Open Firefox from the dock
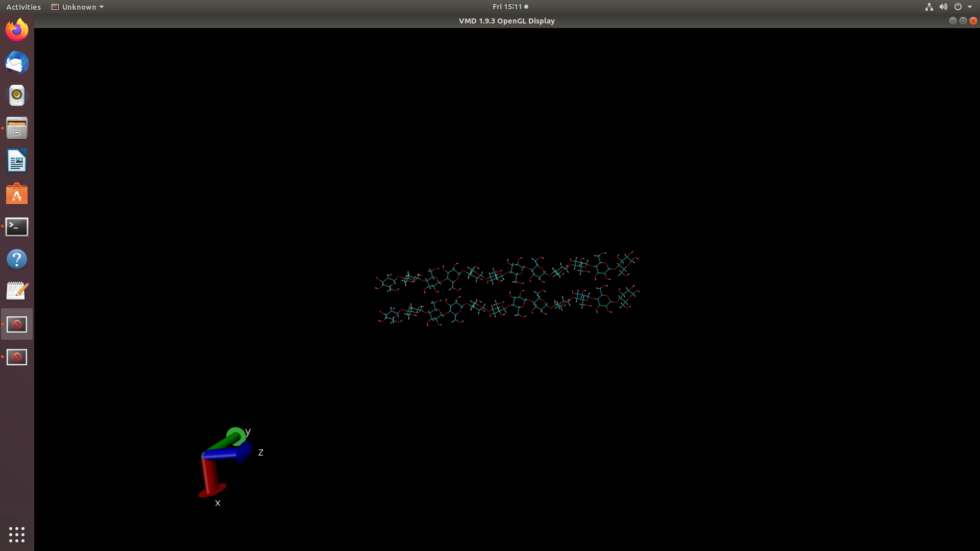980x551 pixels. (17, 30)
